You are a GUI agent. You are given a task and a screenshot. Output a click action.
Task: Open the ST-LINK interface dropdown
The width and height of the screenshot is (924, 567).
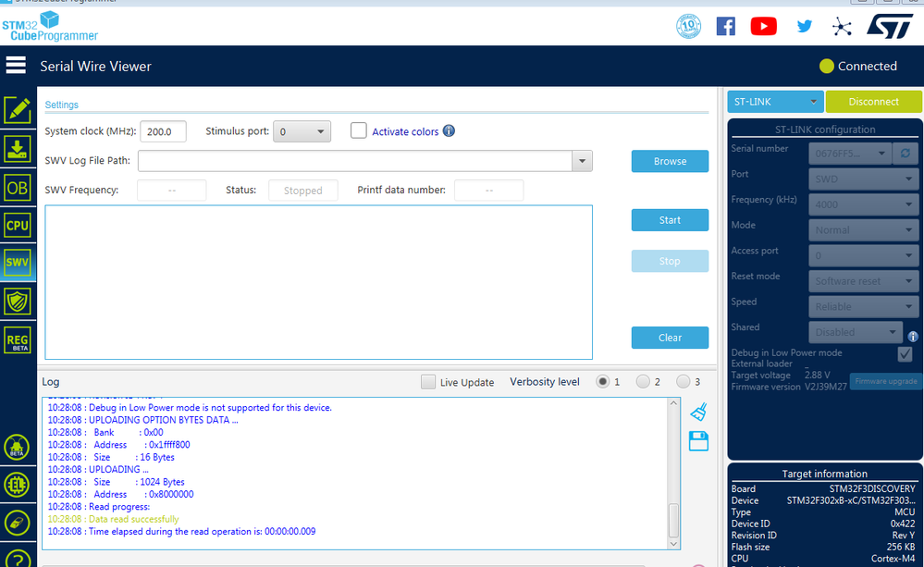point(775,102)
